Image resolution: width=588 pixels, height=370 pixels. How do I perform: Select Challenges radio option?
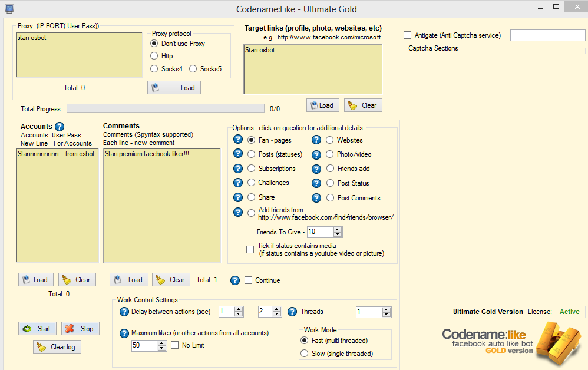[251, 183]
